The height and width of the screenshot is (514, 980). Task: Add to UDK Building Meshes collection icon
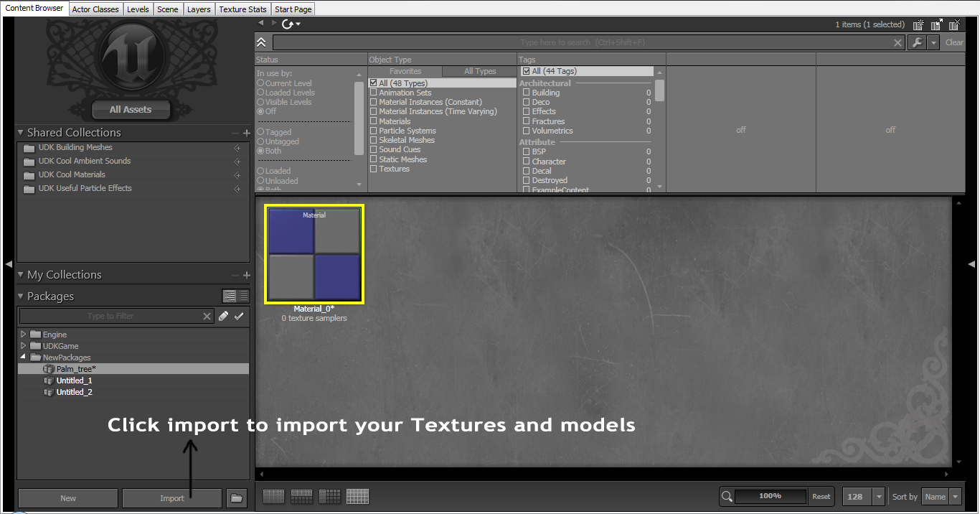pyautogui.click(x=237, y=148)
